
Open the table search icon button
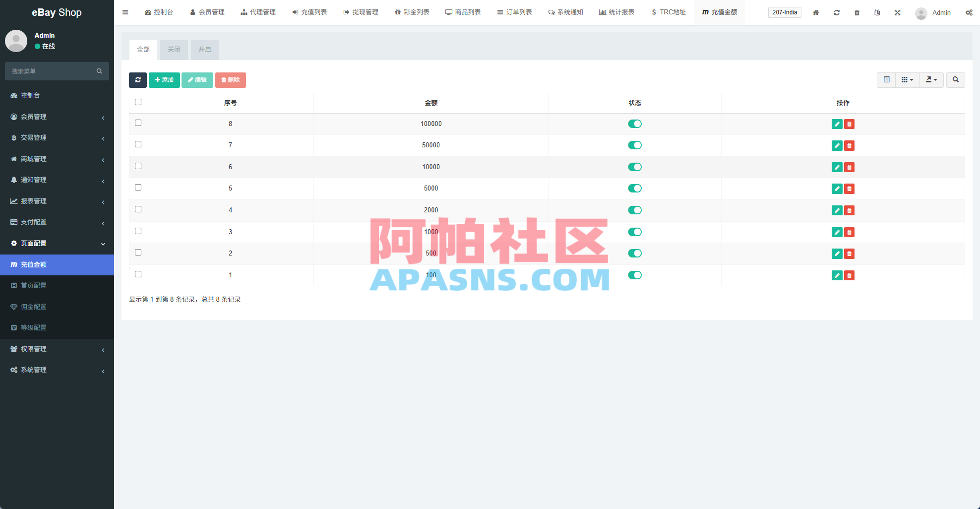pos(956,80)
